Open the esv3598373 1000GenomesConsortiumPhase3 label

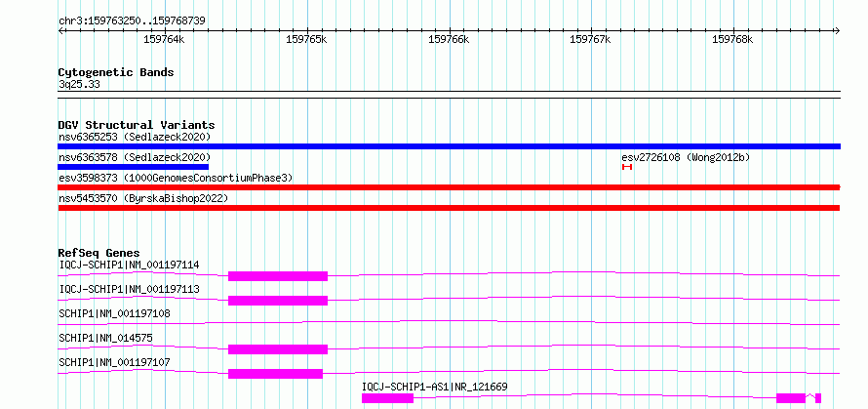pyautogui.click(x=176, y=178)
